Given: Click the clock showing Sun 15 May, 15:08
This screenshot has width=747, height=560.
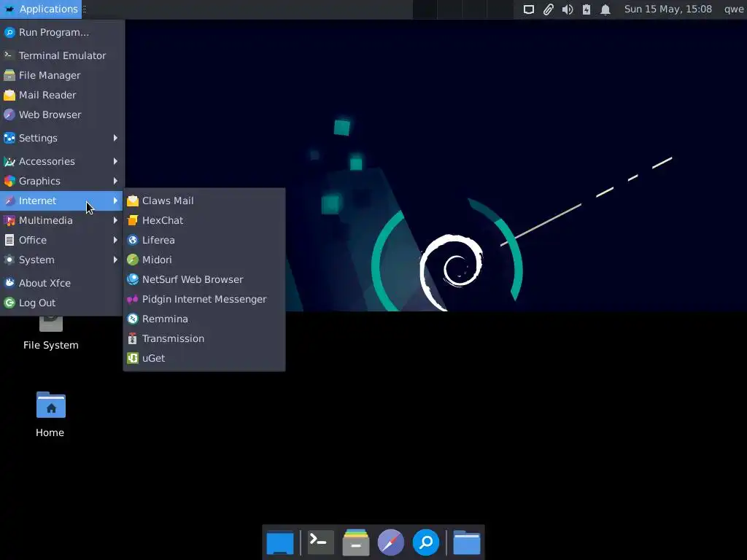Looking at the screenshot, I should [x=668, y=9].
